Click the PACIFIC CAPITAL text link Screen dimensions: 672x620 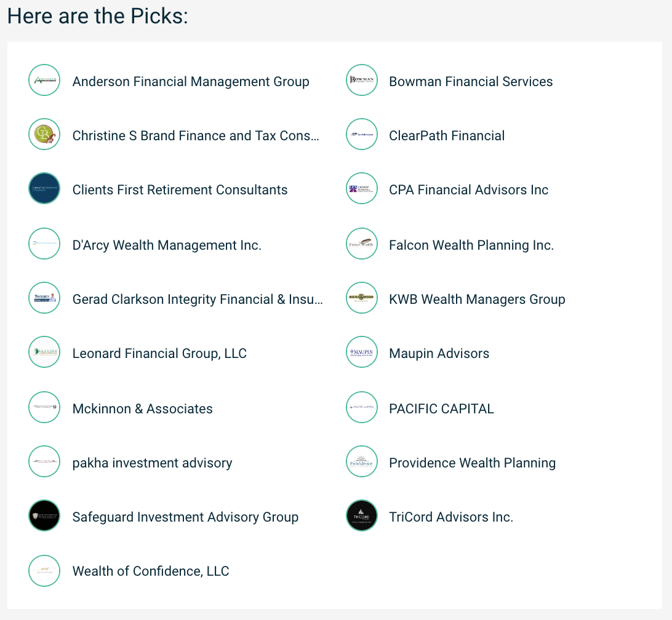pyautogui.click(x=441, y=409)
